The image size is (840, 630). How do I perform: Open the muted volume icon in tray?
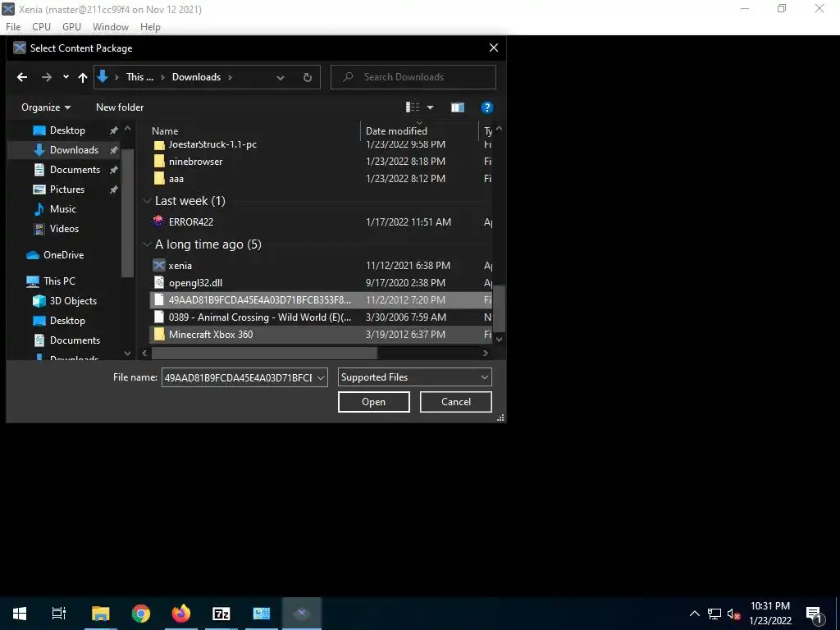coord(733,614)
